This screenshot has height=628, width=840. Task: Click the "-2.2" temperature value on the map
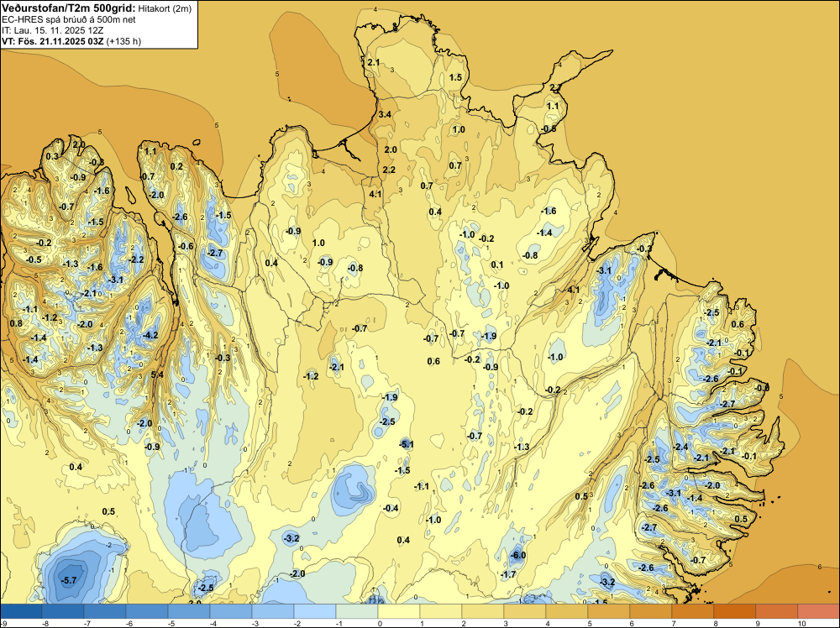136,259
